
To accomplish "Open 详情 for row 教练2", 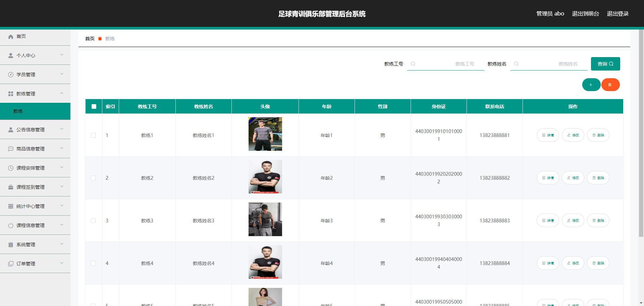I will [548, 178].
